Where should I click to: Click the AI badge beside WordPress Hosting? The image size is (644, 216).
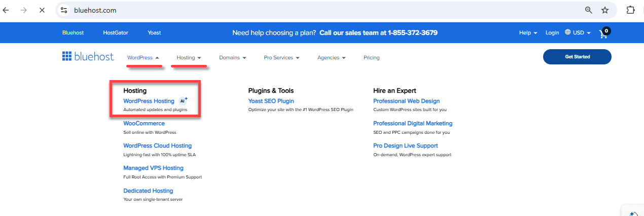coord(183,101)
